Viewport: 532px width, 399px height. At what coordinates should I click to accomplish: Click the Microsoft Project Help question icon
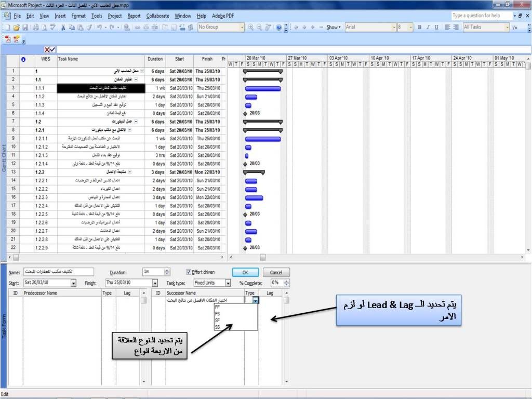pyautogui.click(x=278, y=28)
